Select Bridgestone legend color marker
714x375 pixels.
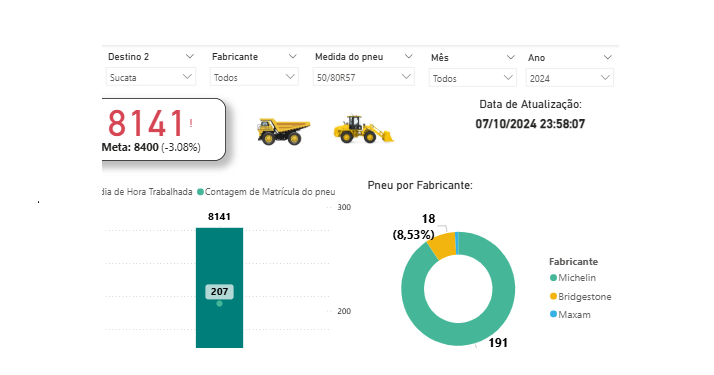point(553,296)
